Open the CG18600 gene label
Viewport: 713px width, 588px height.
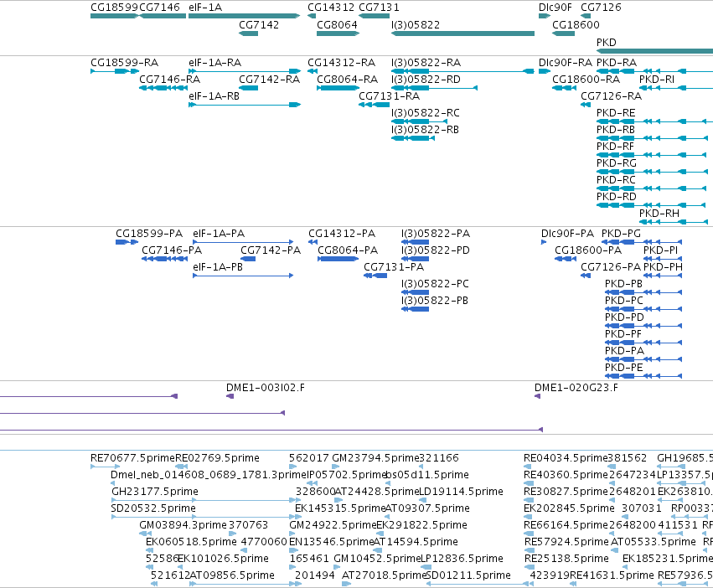pyautogui.click(x=576, y=25)
